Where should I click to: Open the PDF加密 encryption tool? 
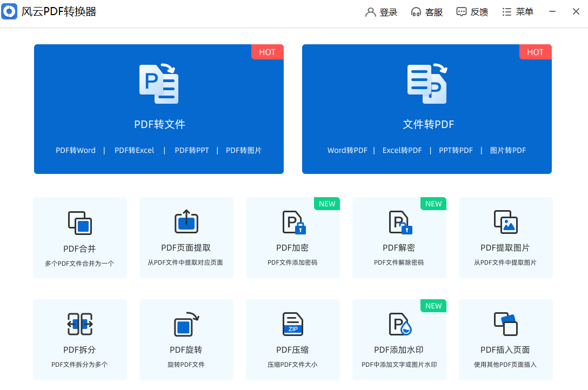[x=292, y=238]
